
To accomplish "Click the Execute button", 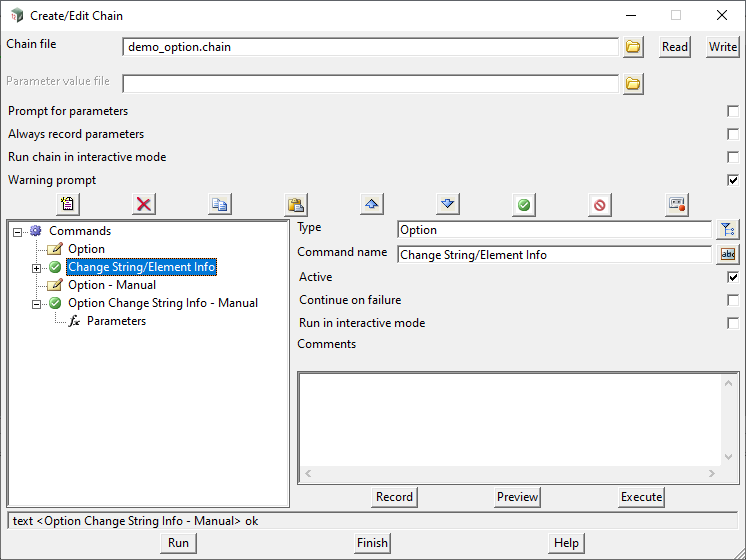I will tap(641, 497).
